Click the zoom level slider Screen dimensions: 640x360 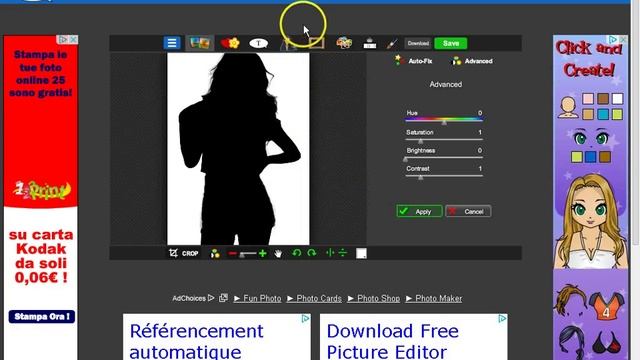(248, 254)
